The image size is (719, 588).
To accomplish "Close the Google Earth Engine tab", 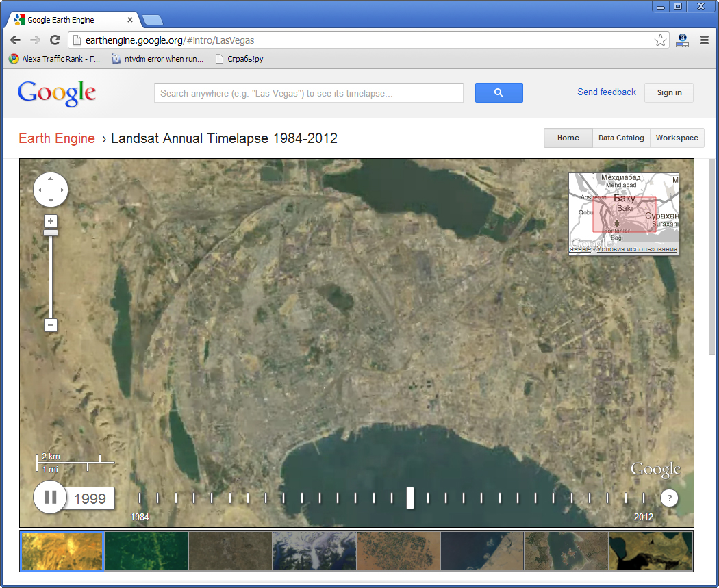I will click(x=130, y=20).
